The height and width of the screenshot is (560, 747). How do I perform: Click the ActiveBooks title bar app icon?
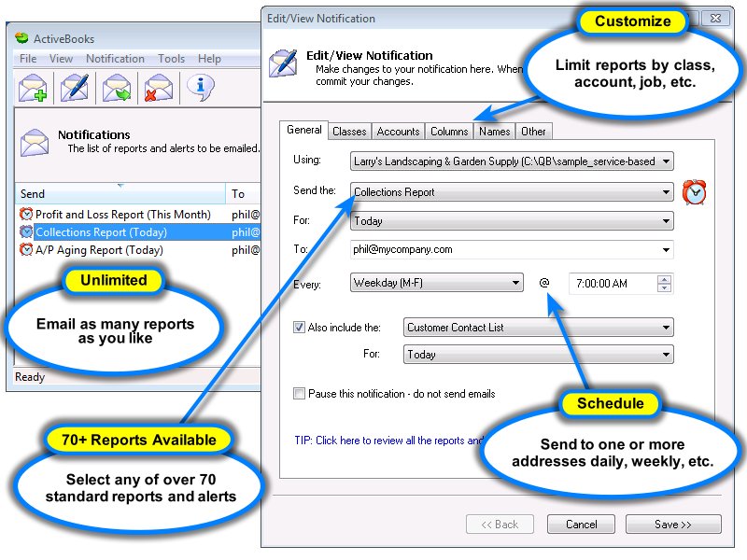(x=21, y=38)
